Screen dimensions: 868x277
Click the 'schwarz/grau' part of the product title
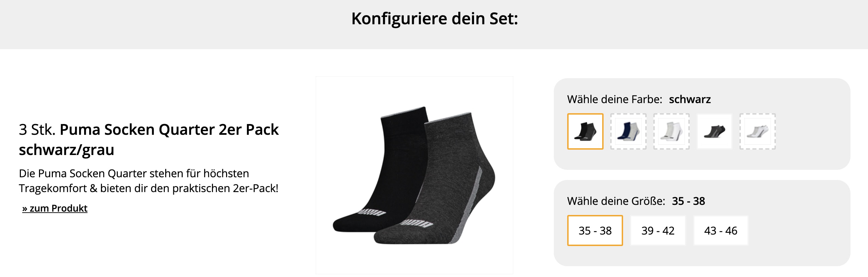click(x=66, y=150)
